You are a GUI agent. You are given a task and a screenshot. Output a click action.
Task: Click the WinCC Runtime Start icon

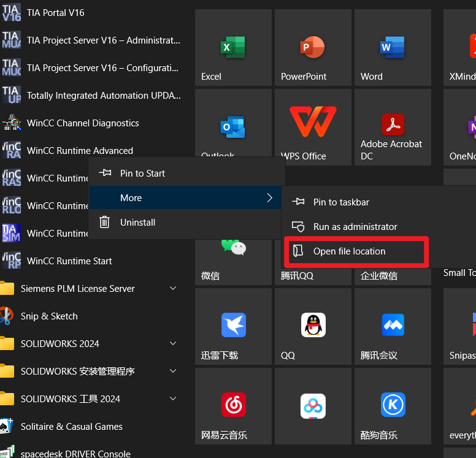click(x=12, y=261)
